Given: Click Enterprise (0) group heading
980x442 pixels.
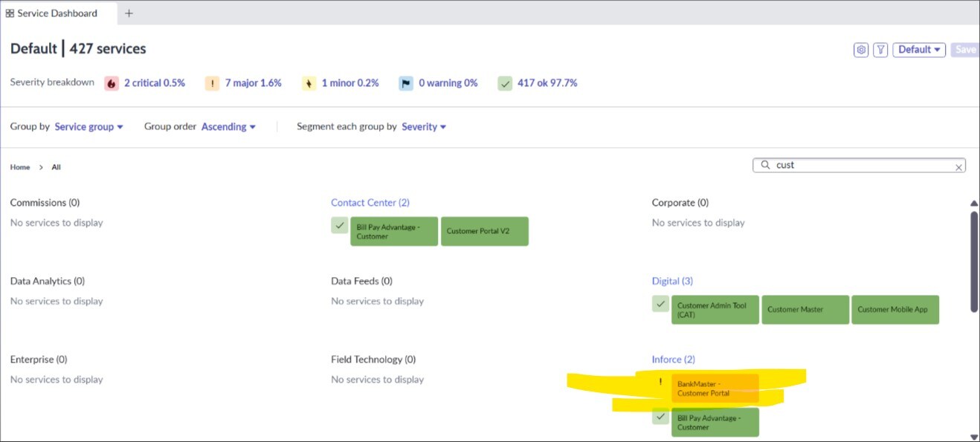Looking at the screenshot, I should click(x=39, y=360).
